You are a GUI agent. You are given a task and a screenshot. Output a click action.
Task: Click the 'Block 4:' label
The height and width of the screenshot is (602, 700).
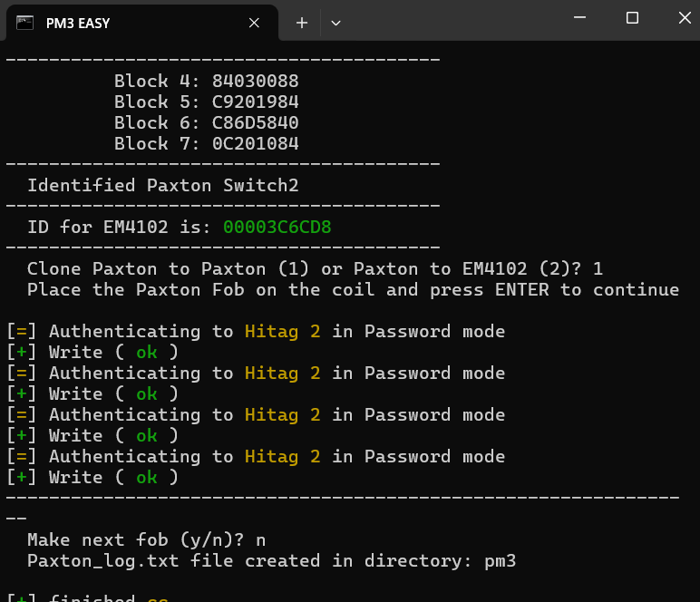click(157, 82)
